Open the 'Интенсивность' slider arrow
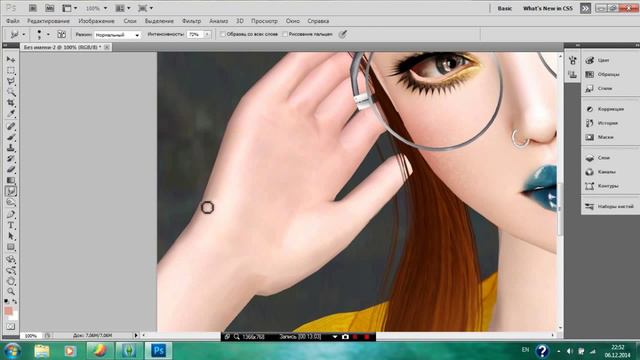The width and height of the screenshot is (640, 360). tap(207, 34)
